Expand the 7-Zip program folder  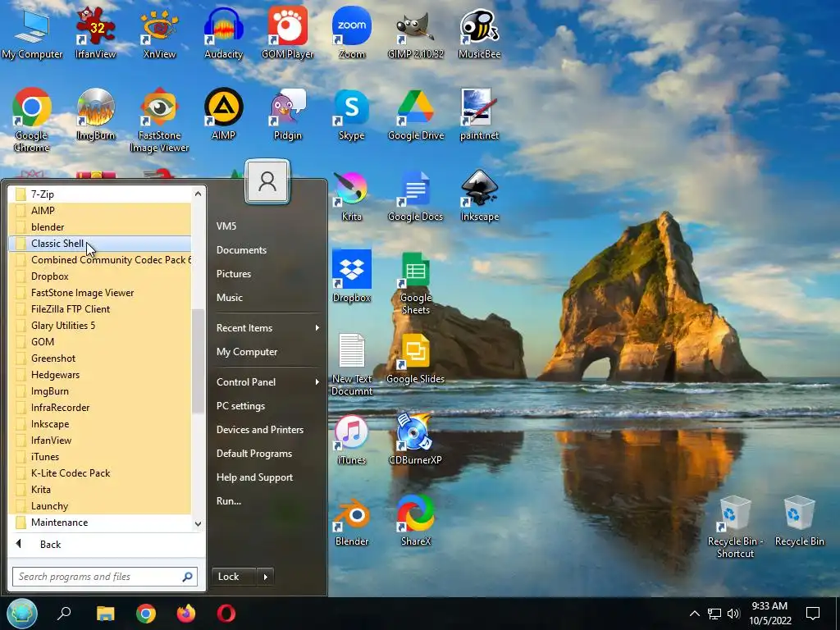pos(100,194)
